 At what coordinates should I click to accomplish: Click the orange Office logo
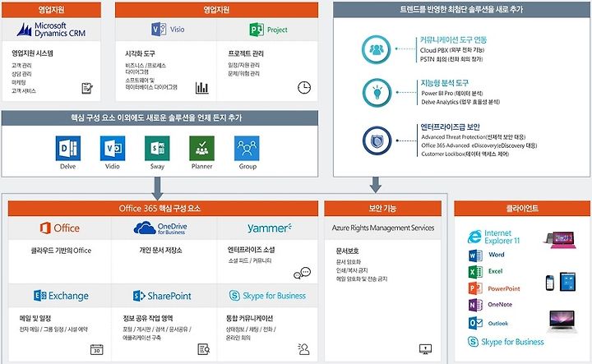coord(60,228)
